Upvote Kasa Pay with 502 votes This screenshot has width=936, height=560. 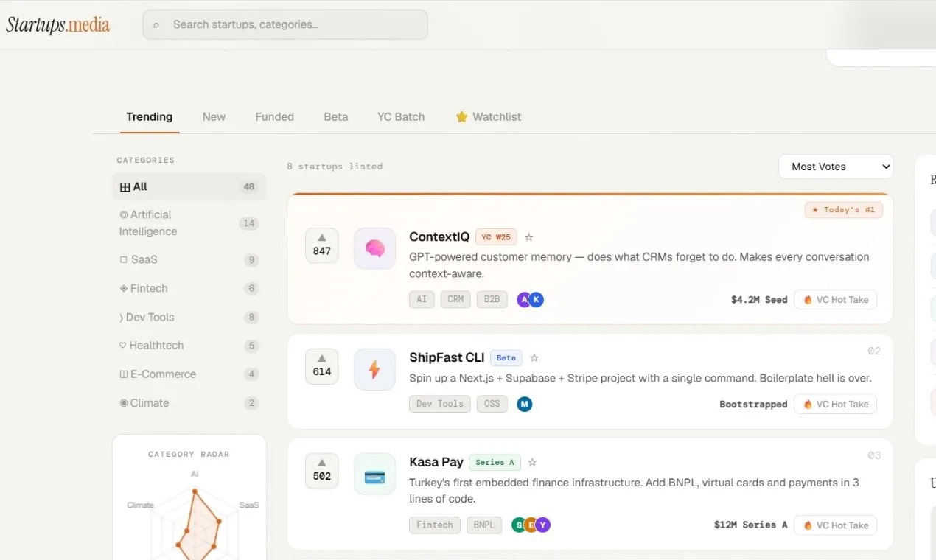point(322,471)
